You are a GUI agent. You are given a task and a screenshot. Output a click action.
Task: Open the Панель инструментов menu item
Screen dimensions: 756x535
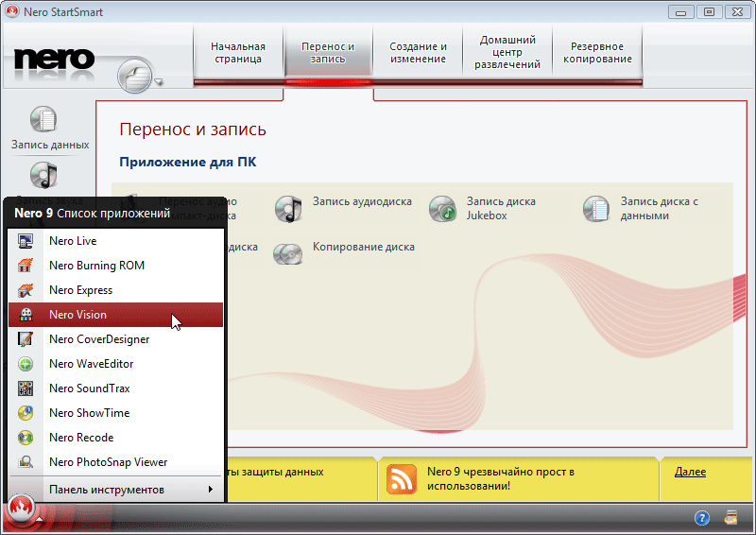(x=115, y=490)
